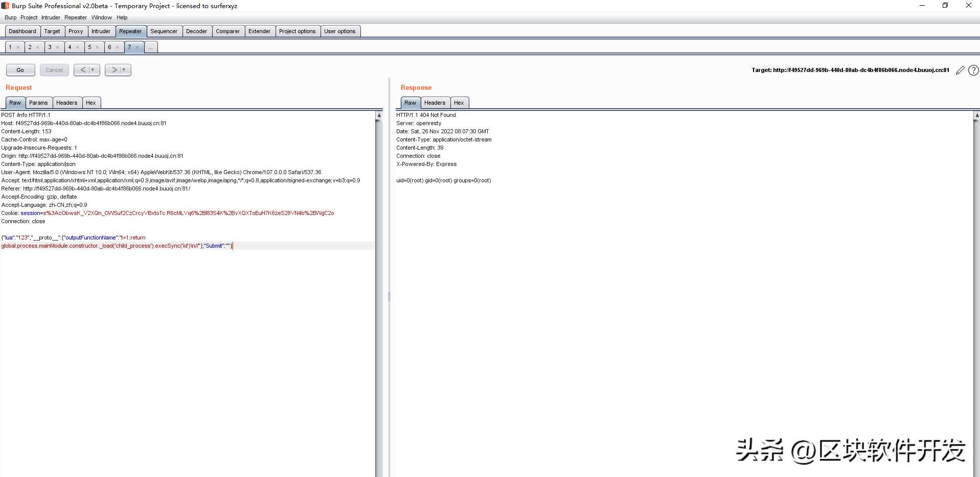Click the response pane scroll-up arrow

[x=976, y=115]
